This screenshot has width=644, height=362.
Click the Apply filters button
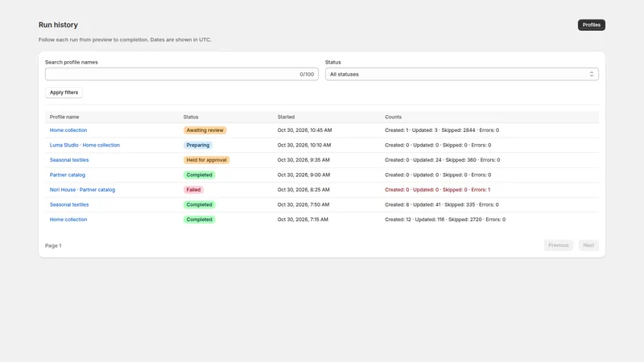[64, 93]
